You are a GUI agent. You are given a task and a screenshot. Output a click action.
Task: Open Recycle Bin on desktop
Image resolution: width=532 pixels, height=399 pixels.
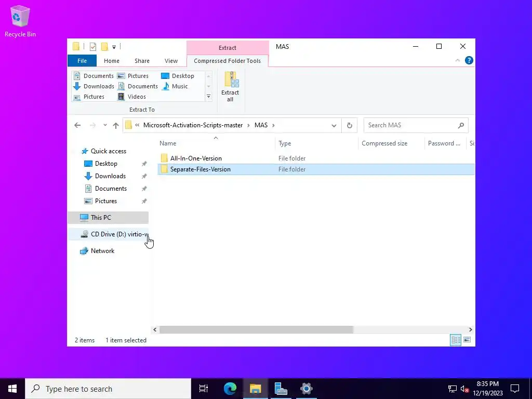(x=20, y=21)
